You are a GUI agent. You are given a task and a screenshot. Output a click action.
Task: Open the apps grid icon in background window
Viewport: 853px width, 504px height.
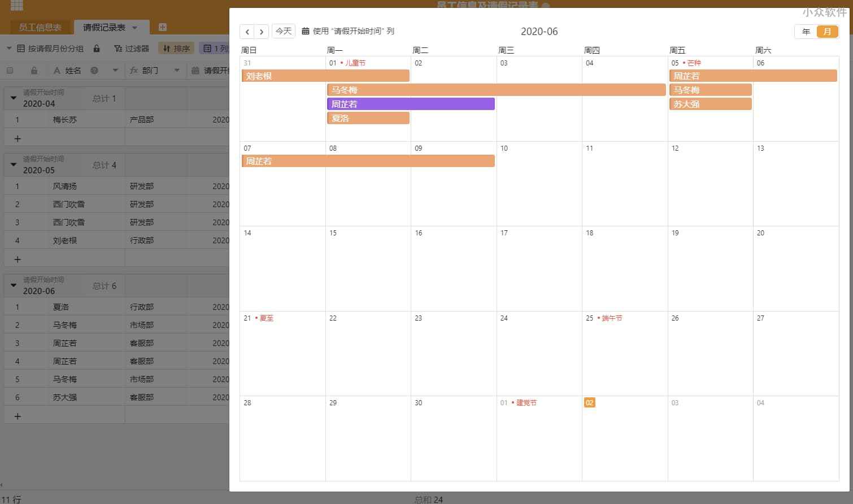coord(17,5)
